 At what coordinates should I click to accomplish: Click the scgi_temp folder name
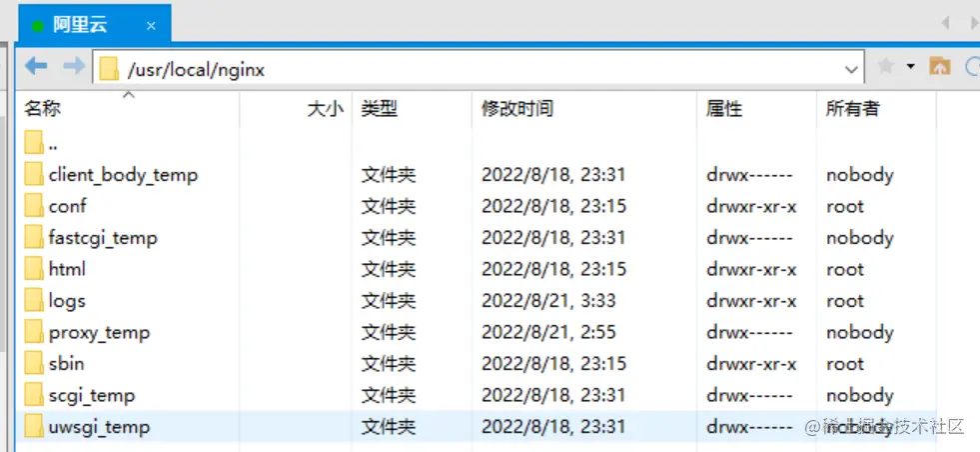tap(92, 396)
